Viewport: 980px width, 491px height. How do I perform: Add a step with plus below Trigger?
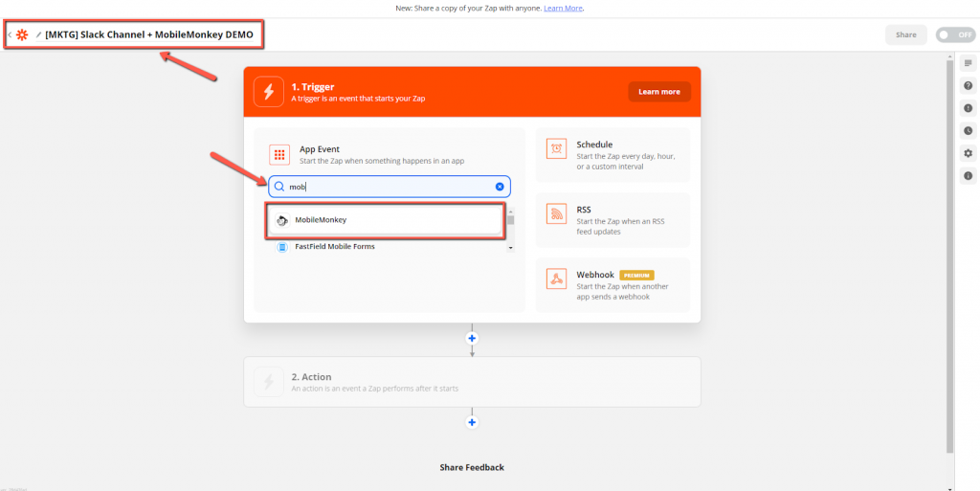pos(472,338)
